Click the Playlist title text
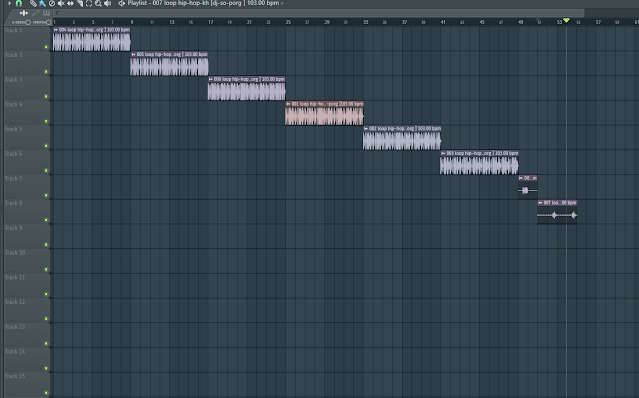This screenshot has height=398, width=639. pyautogui.click(x=203, y=3)
